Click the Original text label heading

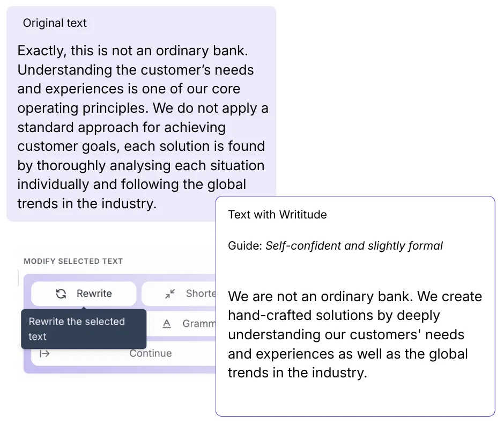(x=55, y=23)
